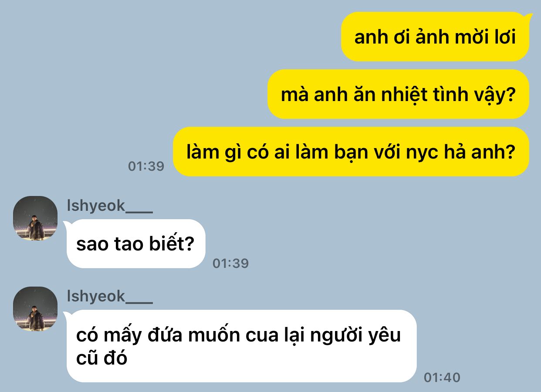
Task: Select the "có mấy đứa muốn cua lại" bubble
Action: click(240, 346)
